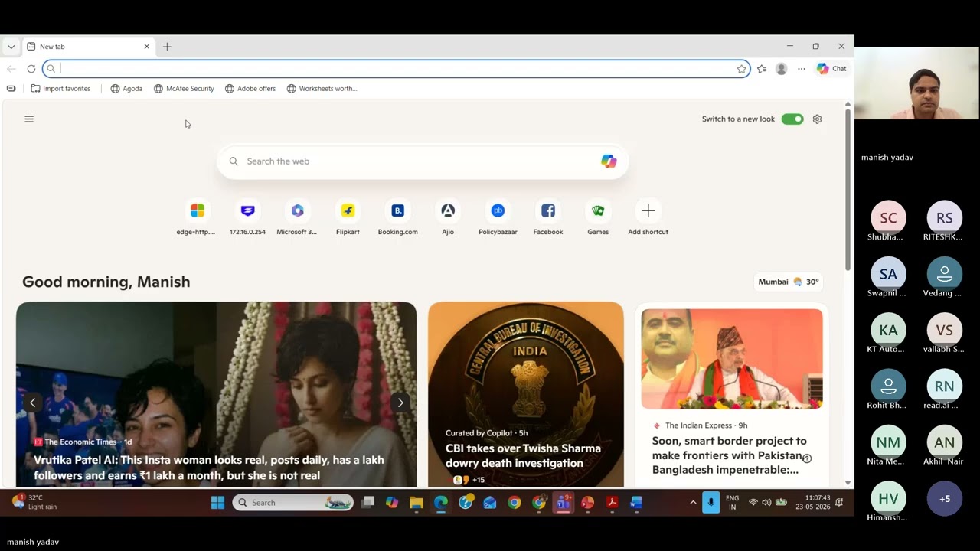Open the Games shortcut tile

click(x=598, y=217)
